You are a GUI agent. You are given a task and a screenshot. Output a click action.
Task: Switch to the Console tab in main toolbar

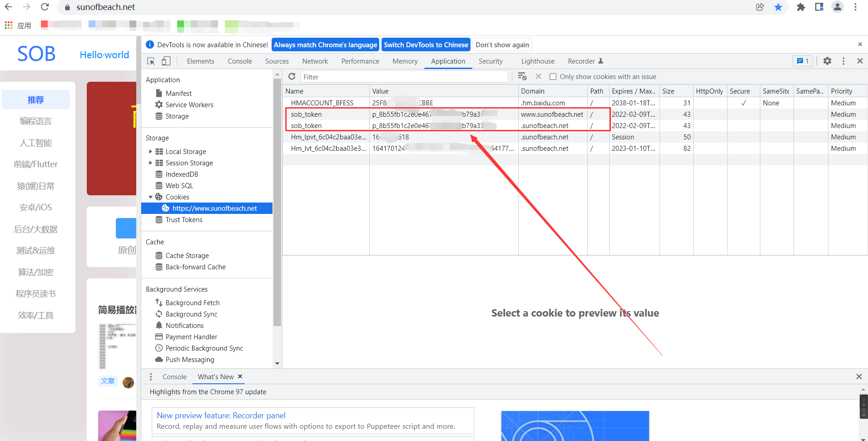tap(240, 61)
